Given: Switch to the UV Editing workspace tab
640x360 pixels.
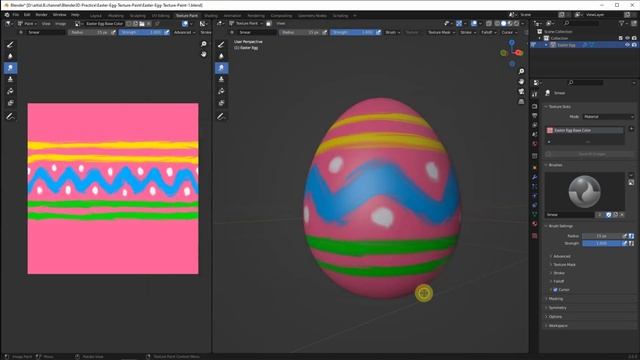Looking at the screenshot, I should coord(160,16).
